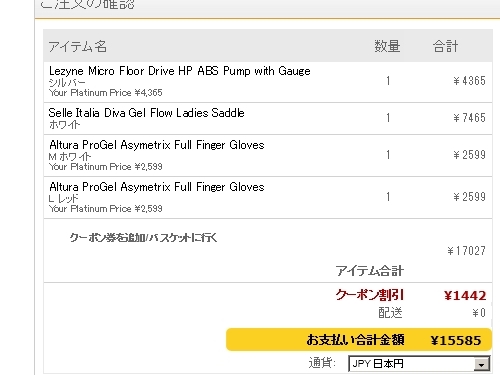Click the Lezyne Micro Floor Drive pump item name
Image resolution: width=500 pixels, height=375 pixels.
(179, 71)
